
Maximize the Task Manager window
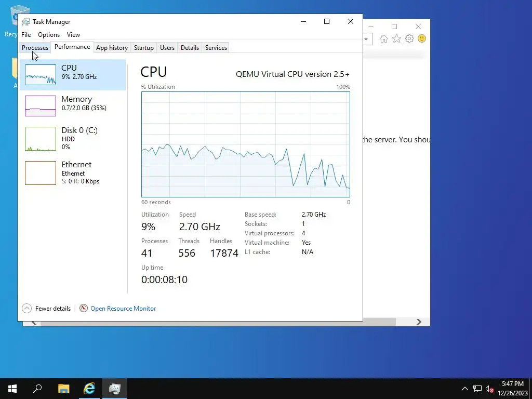(x=327, y=21)
